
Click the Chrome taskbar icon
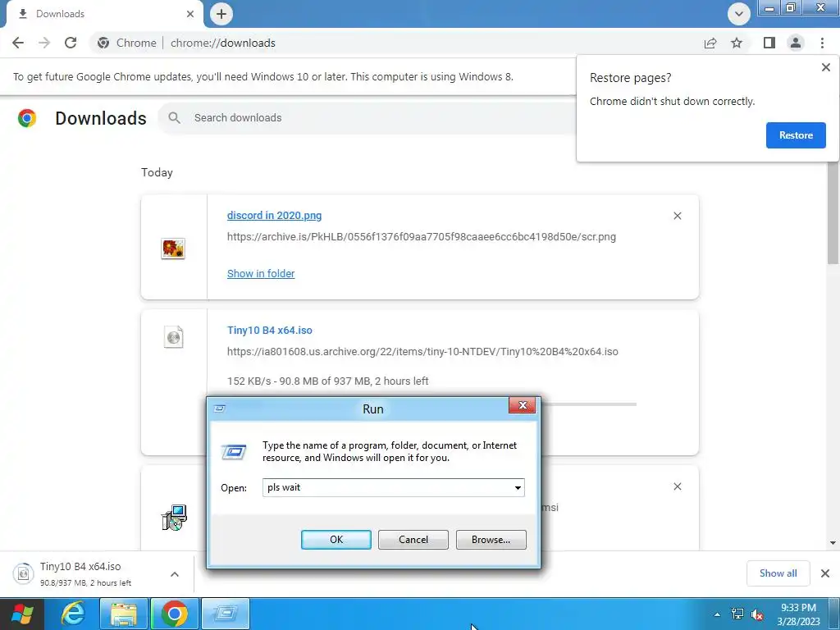click(175, 614)
